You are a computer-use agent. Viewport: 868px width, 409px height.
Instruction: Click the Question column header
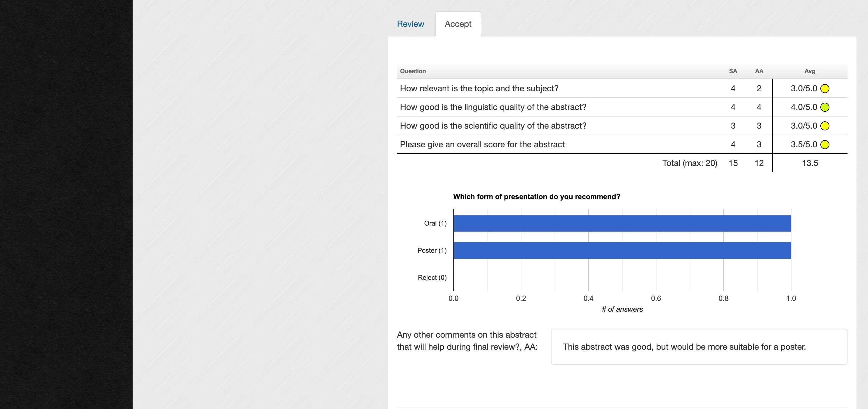(x=413, y=71)
